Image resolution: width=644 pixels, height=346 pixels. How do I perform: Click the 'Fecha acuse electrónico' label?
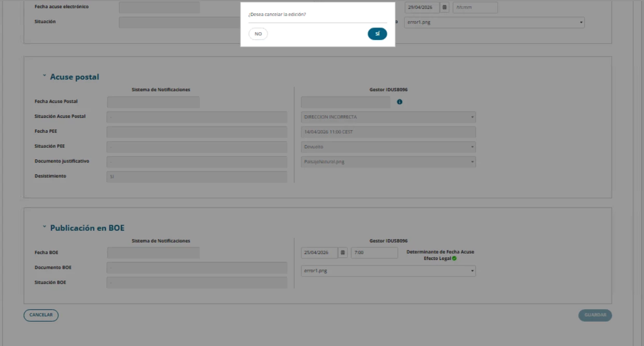[62, 7]
